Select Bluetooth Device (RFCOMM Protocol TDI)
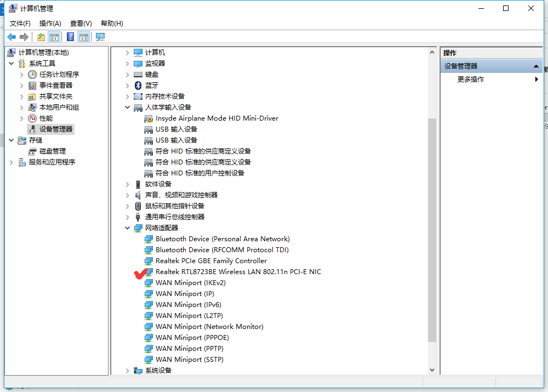Image resolution: width=548 pixels, height=392 pixels. coord(222,249)
